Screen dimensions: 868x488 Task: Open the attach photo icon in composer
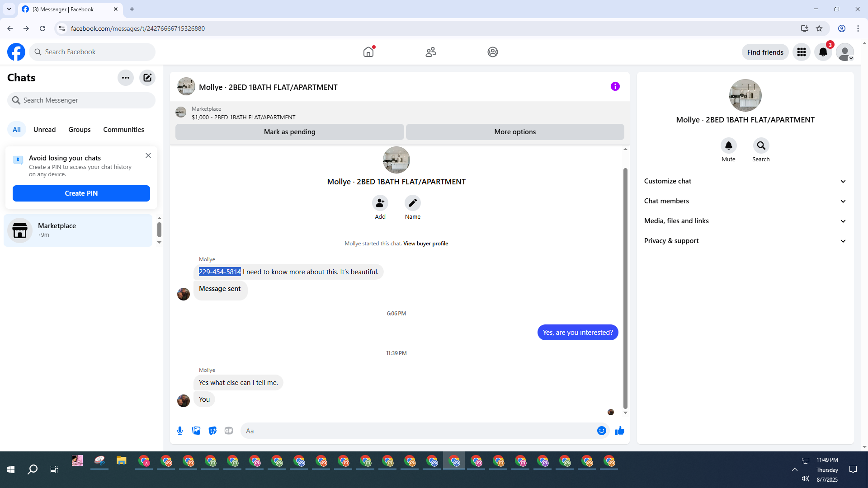coord(196,431)
